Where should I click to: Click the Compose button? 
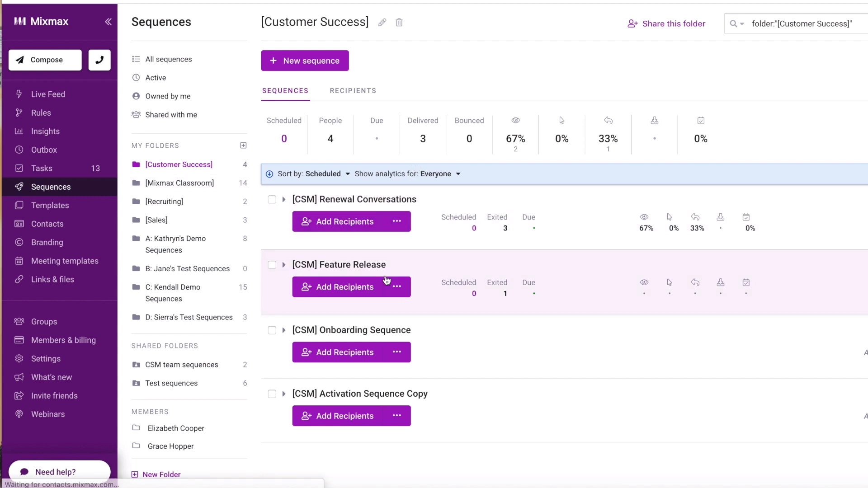point(45,60)
